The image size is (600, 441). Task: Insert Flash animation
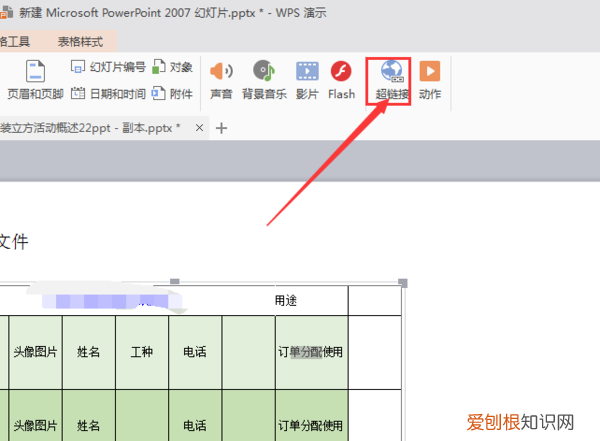click(341, 80)
